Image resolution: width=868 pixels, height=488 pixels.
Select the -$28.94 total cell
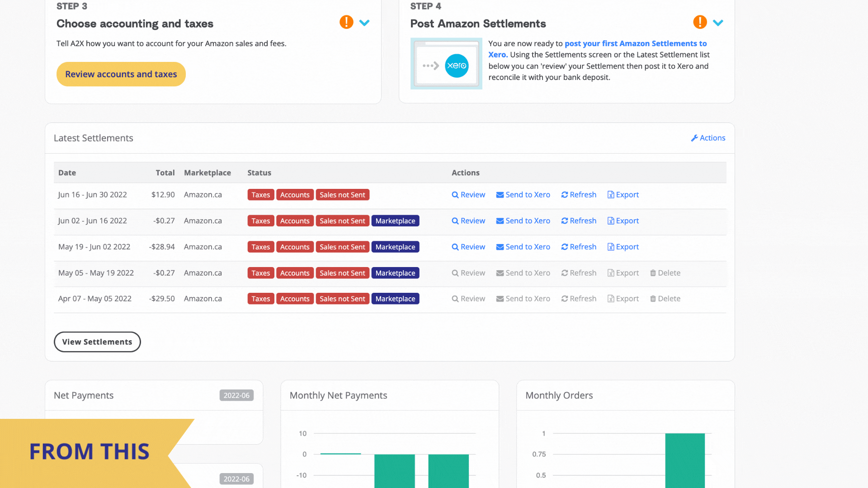[x=162, y=247]
